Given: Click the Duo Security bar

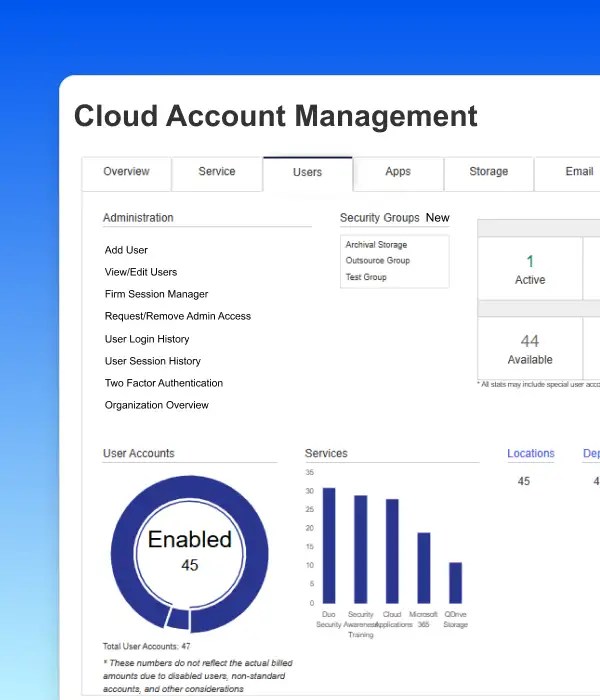Looking at the screenshot, I should [x=329, y=546].
